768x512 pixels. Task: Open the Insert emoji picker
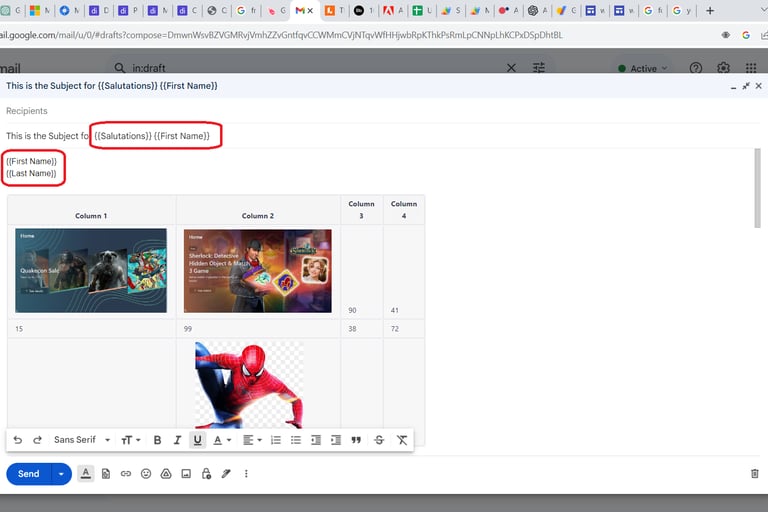click(x=146, y=474)
